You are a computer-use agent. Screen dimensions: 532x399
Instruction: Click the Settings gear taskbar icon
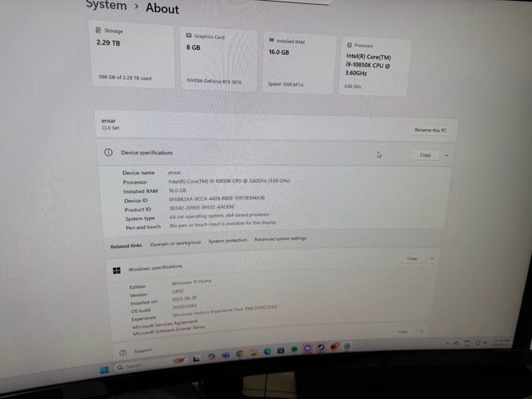tap(347, 346)
